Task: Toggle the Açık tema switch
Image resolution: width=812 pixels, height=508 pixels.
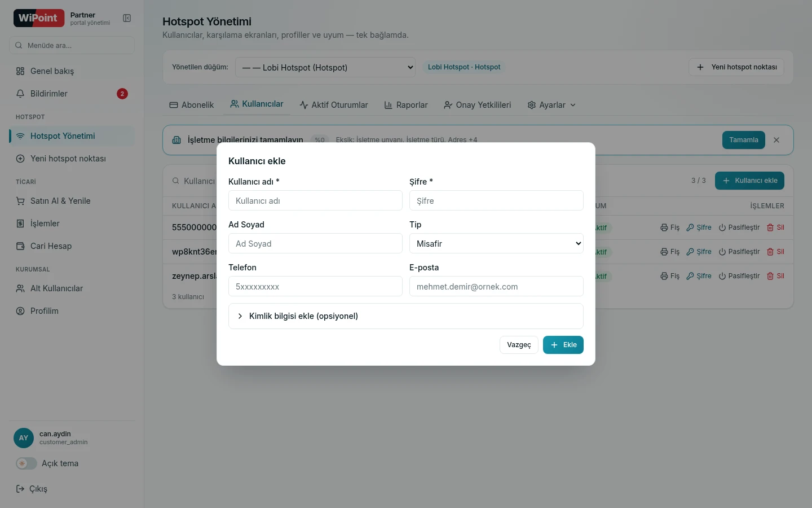Action: 26,463
